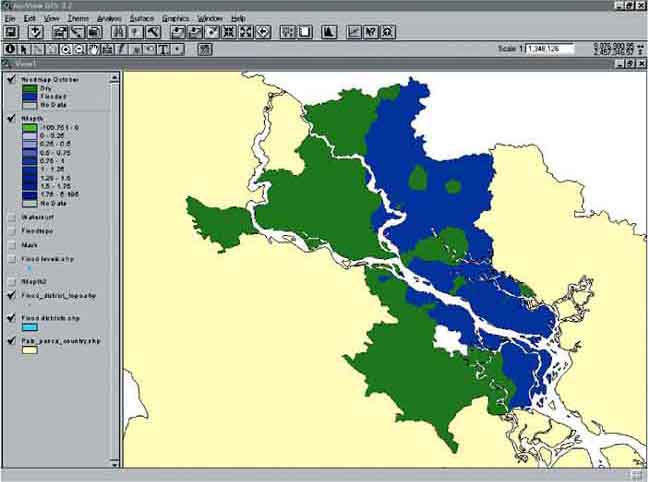Select the Text tool

[x=163, y=48]
